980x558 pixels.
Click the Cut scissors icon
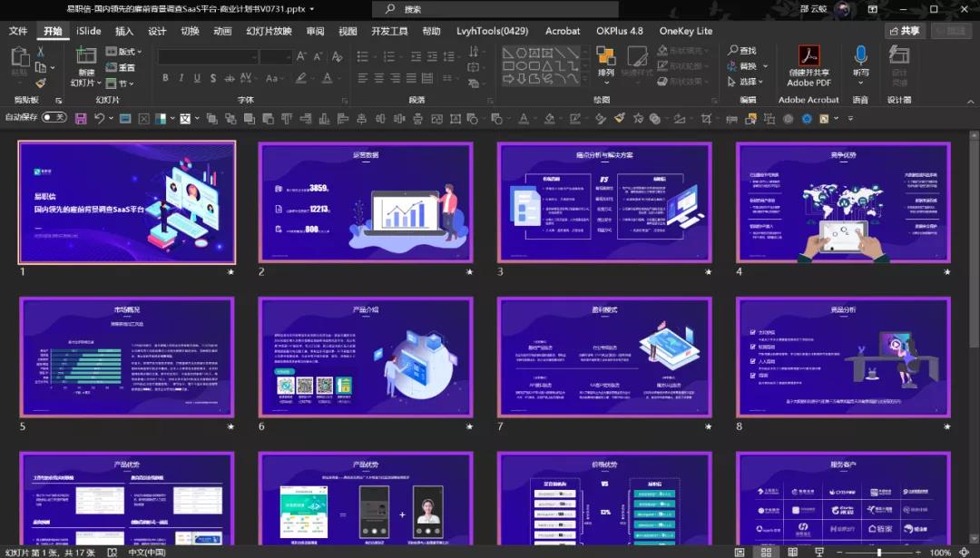tap(41, 52)
